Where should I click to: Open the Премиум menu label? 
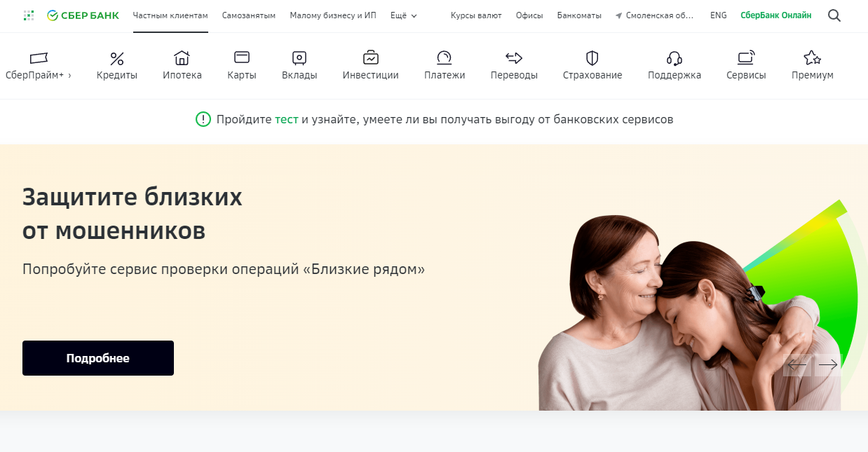pos(813,75)
